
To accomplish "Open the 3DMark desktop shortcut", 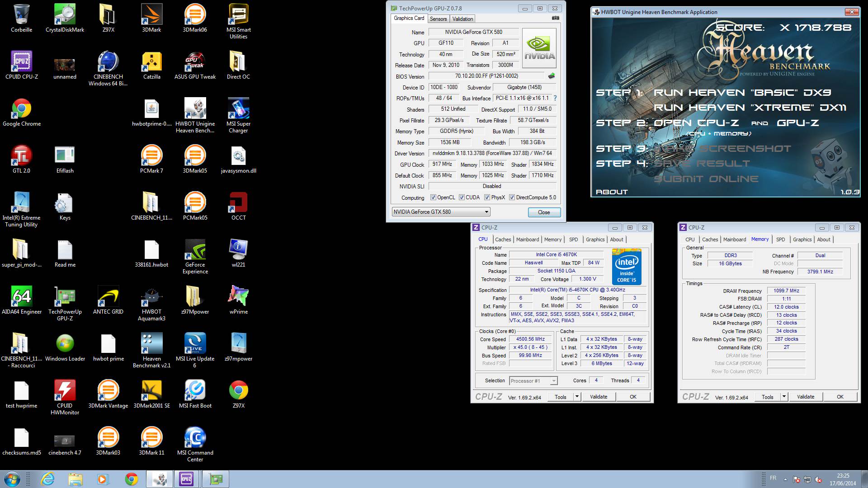I will click(151, 18).
